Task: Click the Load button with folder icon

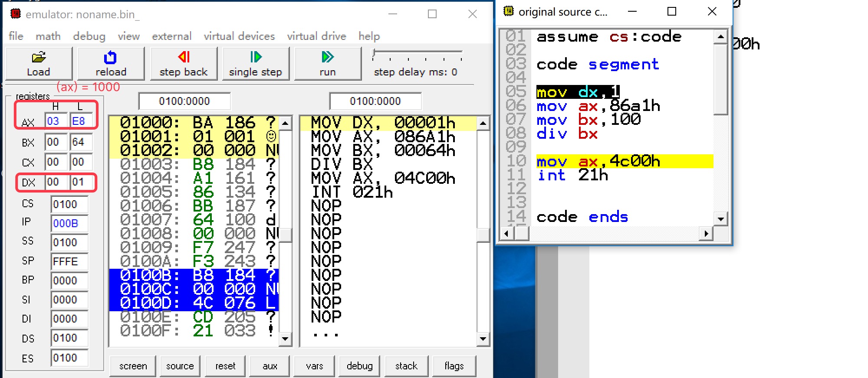Action: click(39, 64)
